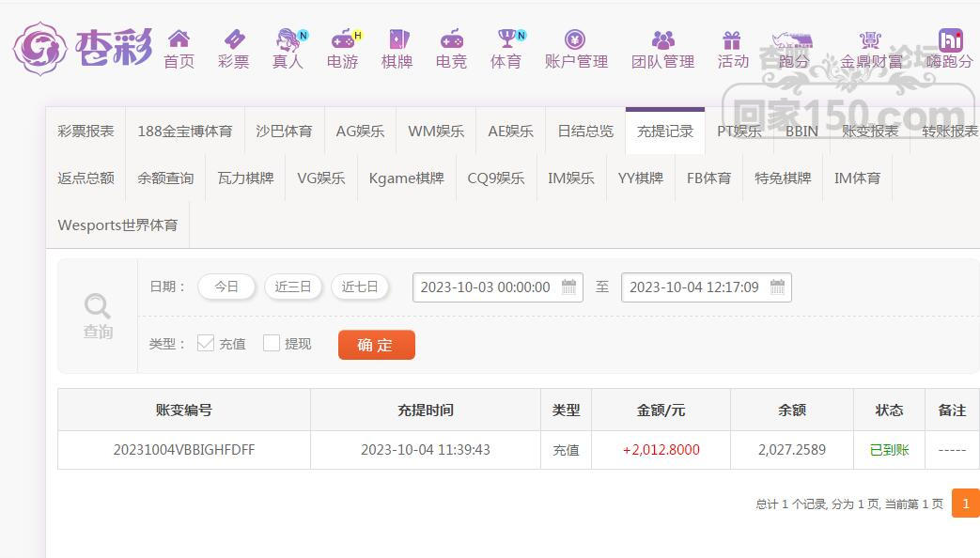Click the 首页 home icon

(179, 39)
